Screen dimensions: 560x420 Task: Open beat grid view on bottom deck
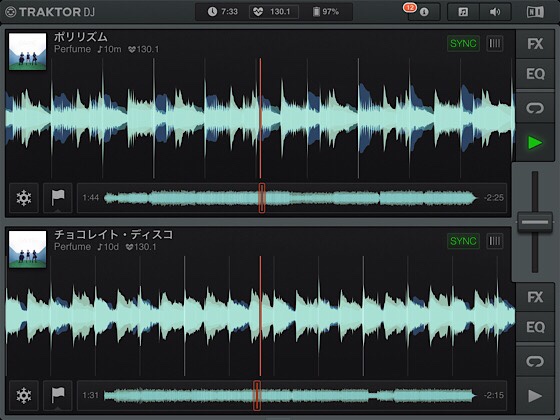pyautogui.click(x=495, y=241)
